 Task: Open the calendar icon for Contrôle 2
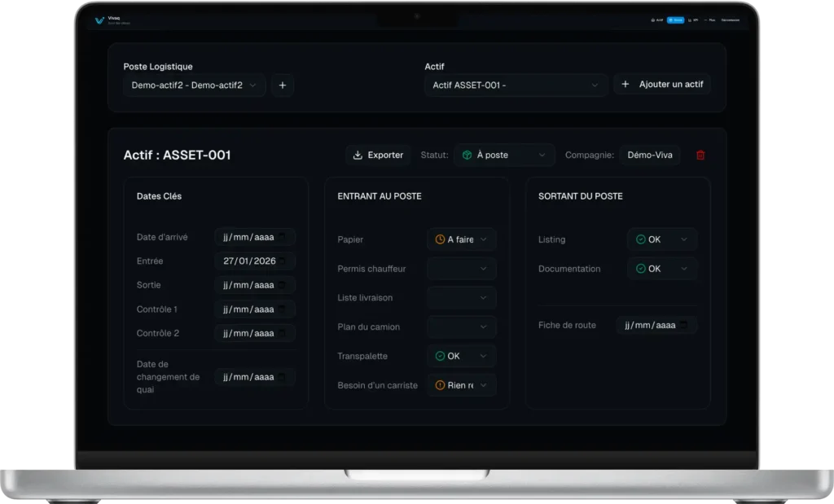point(282,333)
